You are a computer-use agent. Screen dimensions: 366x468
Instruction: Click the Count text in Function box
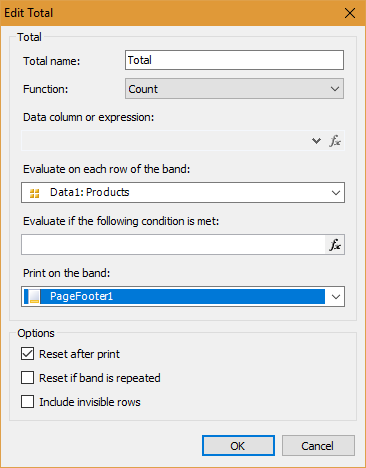[x=143, y=89]
